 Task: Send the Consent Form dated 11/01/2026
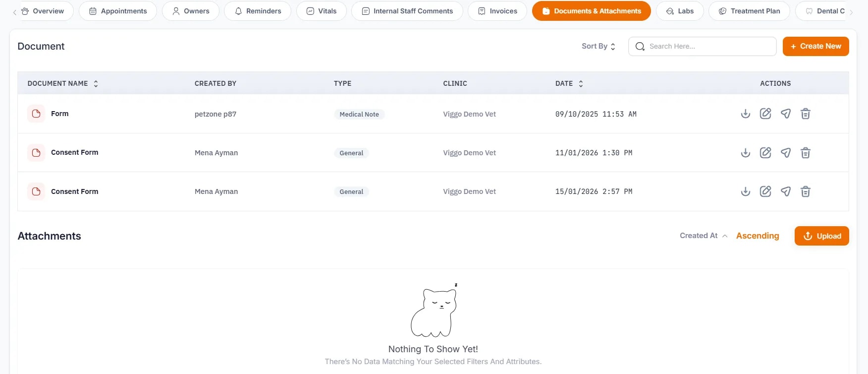pyautogui.click(x=786, y=153)
